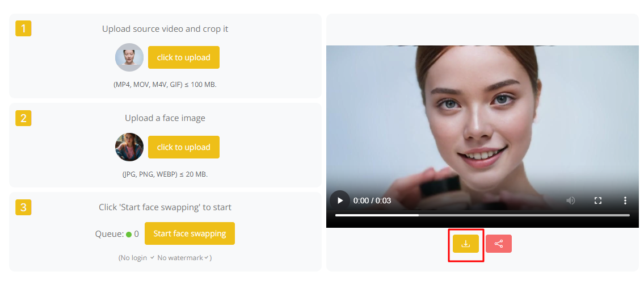Click the 'No watermark' text
Image resolution: width=644 pixels, height=284 pixels.
[x=180, y=258]
